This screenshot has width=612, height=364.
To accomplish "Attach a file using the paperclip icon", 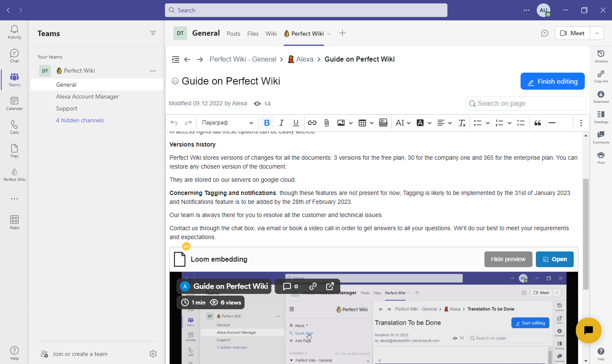I will [x=326, y=123].
